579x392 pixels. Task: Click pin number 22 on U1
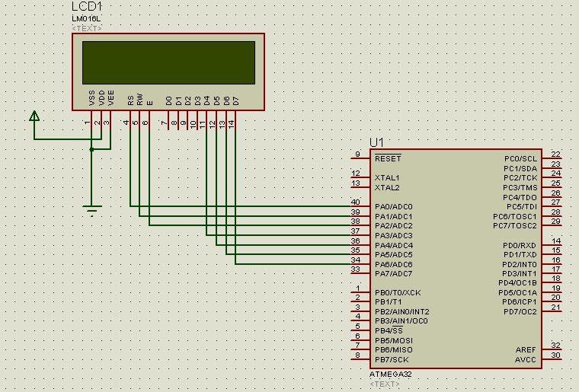point(555,155)
